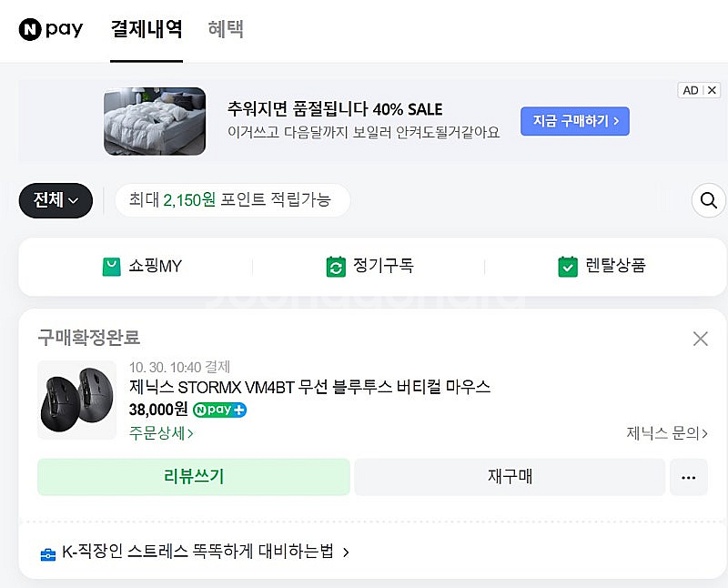Switch to the 결제내역 tab

147,29
